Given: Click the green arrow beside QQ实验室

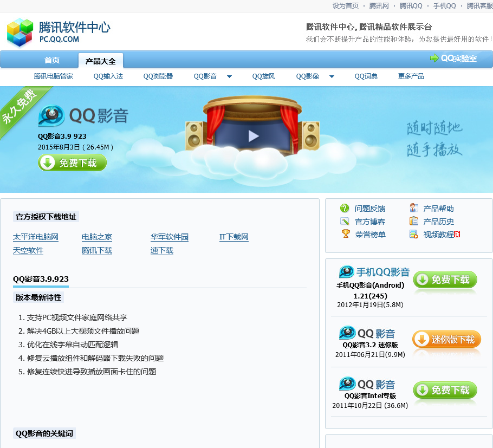Looking at the screenshot, I should (434, 58).
